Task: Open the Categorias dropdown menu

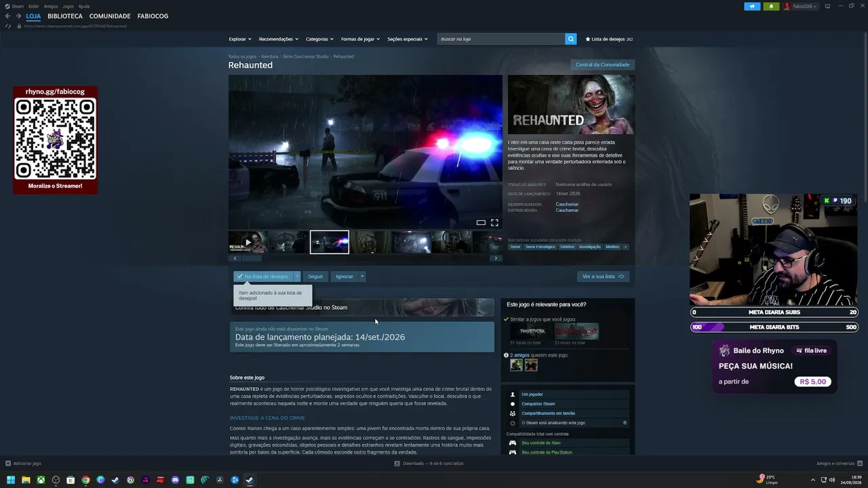Action: pos(319,39)
